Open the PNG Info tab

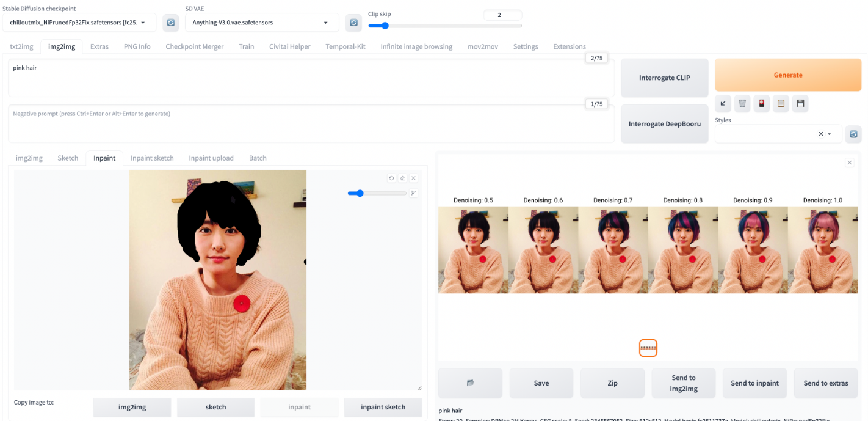coord(137,46)
